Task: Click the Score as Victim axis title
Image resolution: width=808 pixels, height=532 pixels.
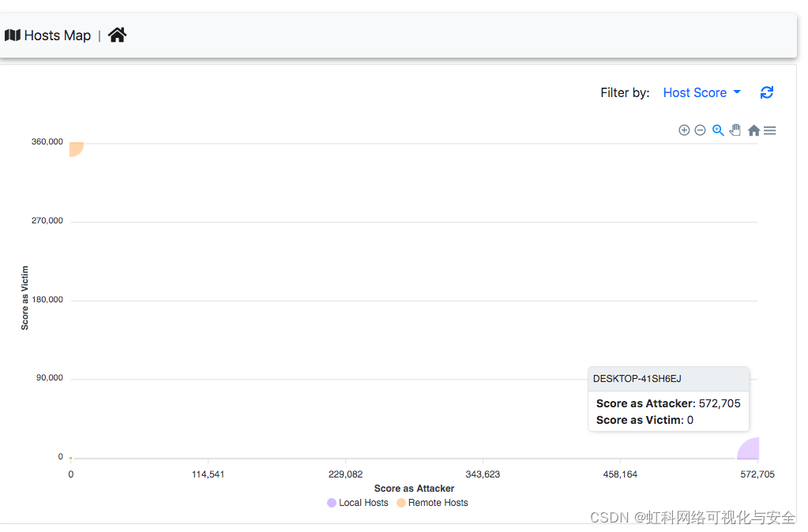Action: tap(24, 298)
